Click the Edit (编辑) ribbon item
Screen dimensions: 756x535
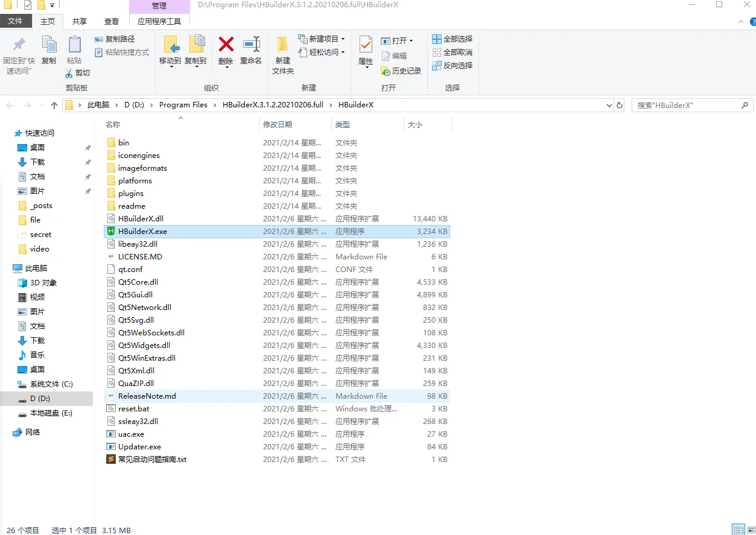[394, 56]
